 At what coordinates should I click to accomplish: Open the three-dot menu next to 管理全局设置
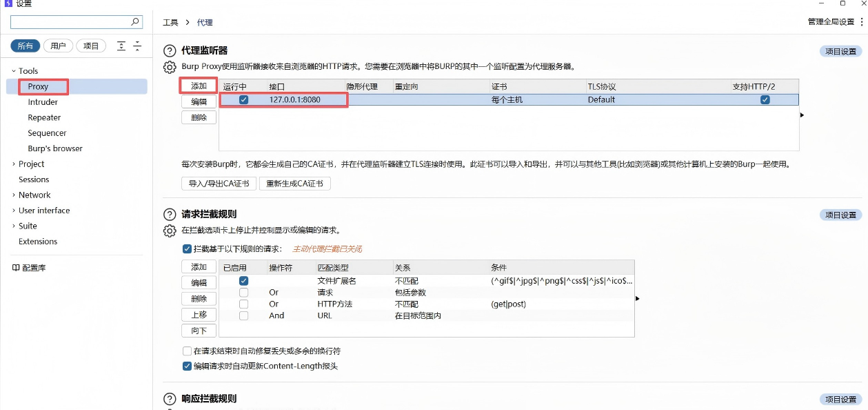862,22
